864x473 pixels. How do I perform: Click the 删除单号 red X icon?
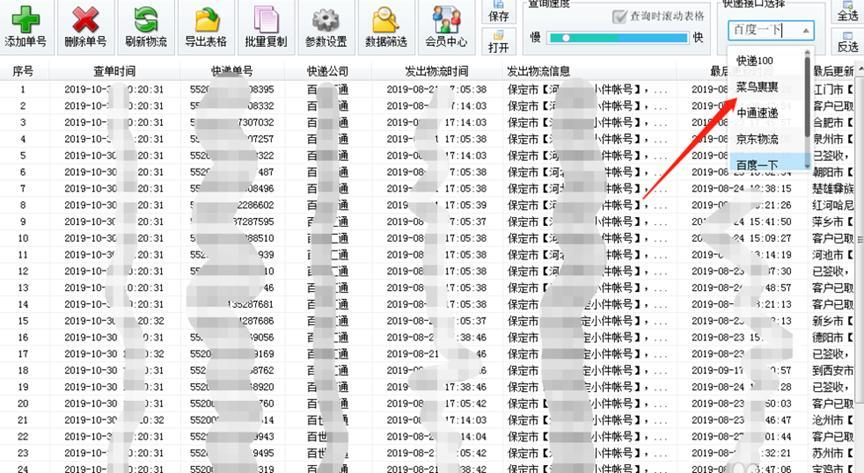click(x=85, y=19)
